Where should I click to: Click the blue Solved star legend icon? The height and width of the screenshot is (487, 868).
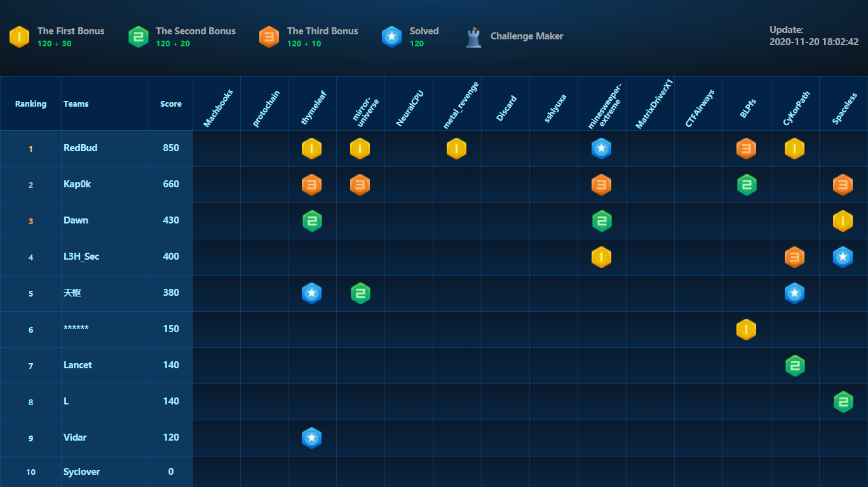click(x=391, y=37)
